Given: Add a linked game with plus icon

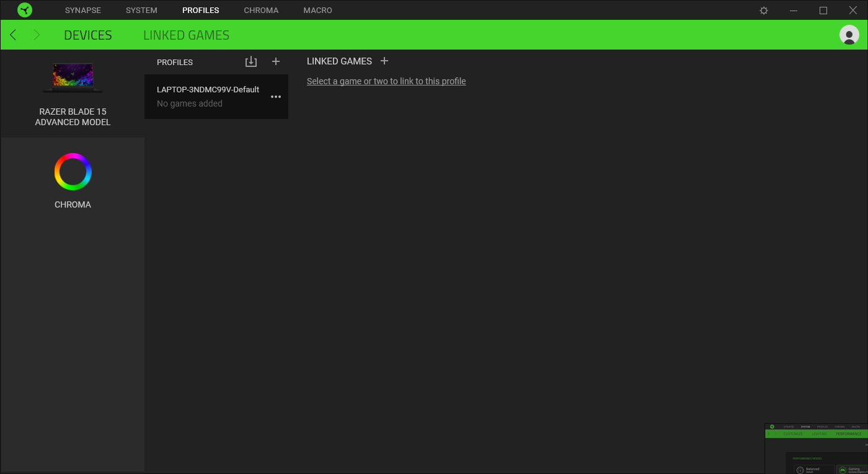Looking at the screenshot, I should click(x=384, y=61).
